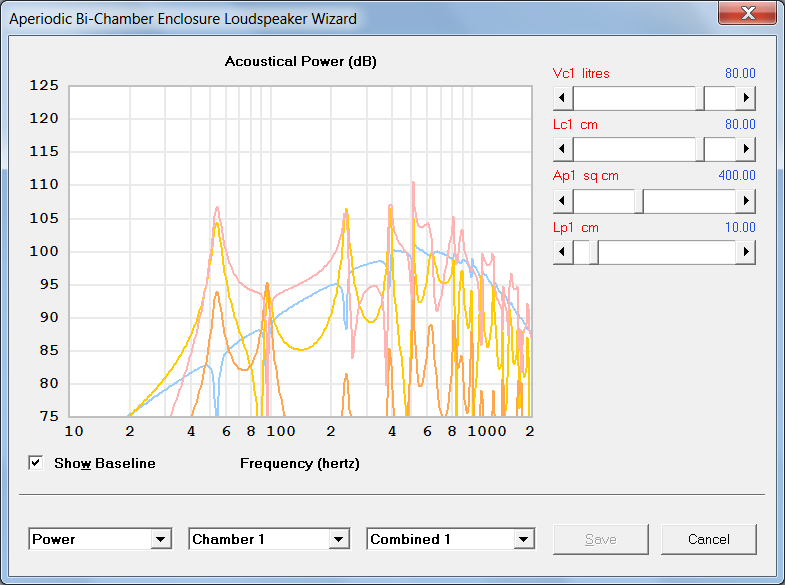Click the Lp1 cm slider thumb
The image size is (785, 585).
(594, 252)
